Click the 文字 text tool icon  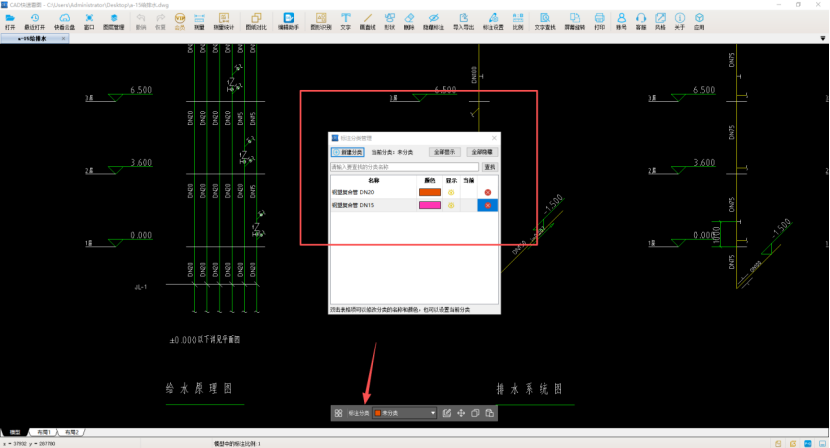point(346,20)
